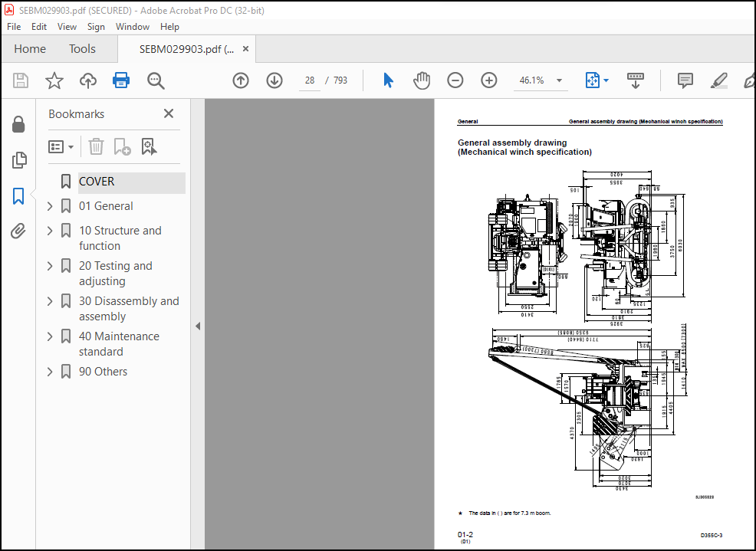Expand the 40 Maintenance standard bookmark
The width and height of the screenshot is (756, 551).
click(x=50, y=336)
